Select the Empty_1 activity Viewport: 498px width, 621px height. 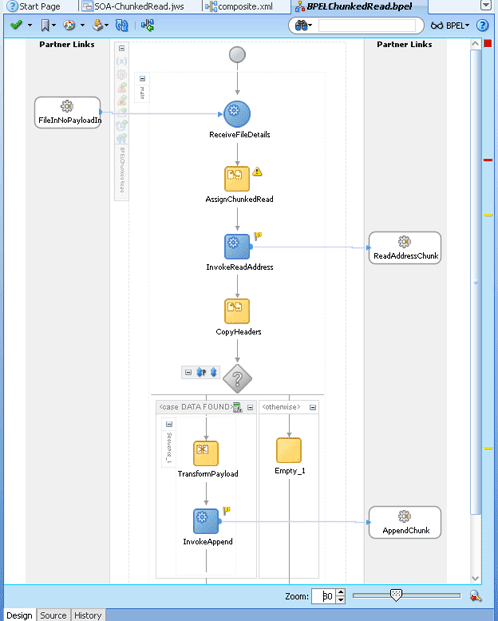[289, 450]
